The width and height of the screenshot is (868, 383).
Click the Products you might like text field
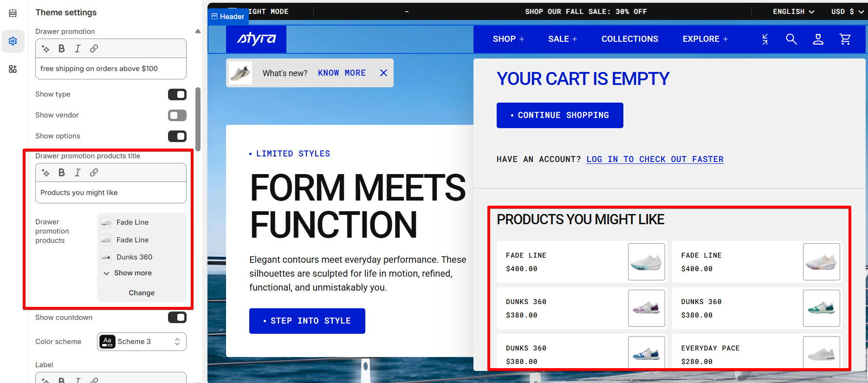(x=111, y=193)
